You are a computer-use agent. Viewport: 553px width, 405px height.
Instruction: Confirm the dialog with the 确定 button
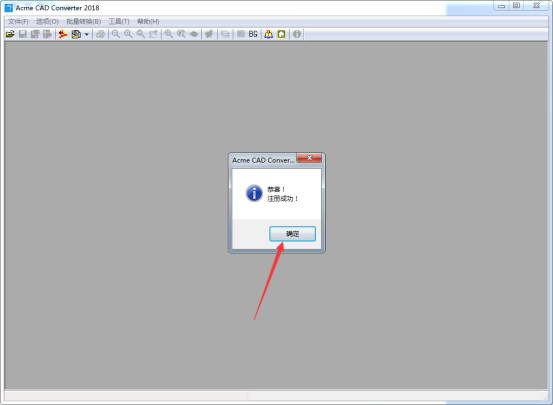pyautogui.click(x=292, y=234)
